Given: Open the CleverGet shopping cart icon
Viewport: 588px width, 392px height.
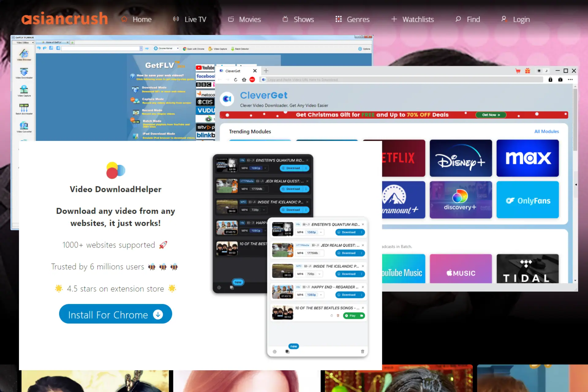Looking at the screenshot, I should pos(518,71).
